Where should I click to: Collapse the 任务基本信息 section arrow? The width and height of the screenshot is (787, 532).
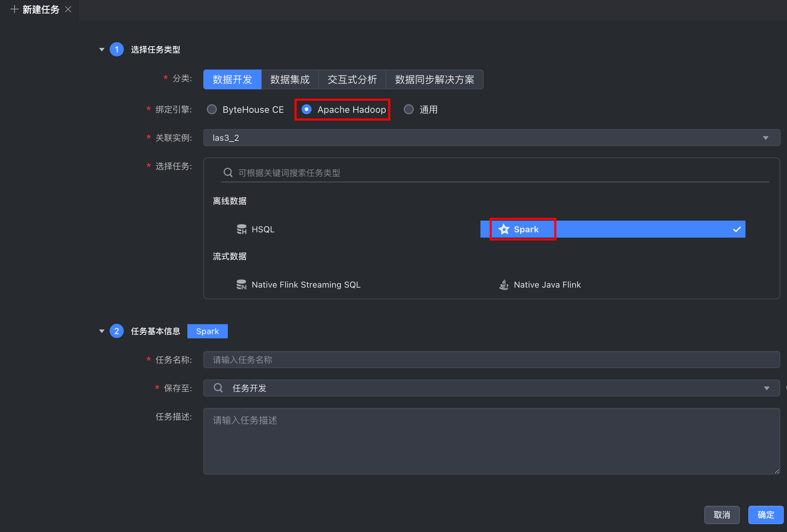coord(102,331)
